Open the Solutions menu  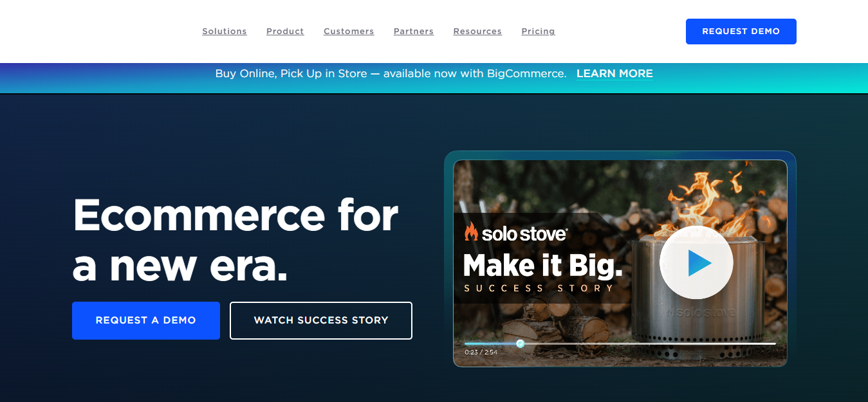tap(225, 32)
